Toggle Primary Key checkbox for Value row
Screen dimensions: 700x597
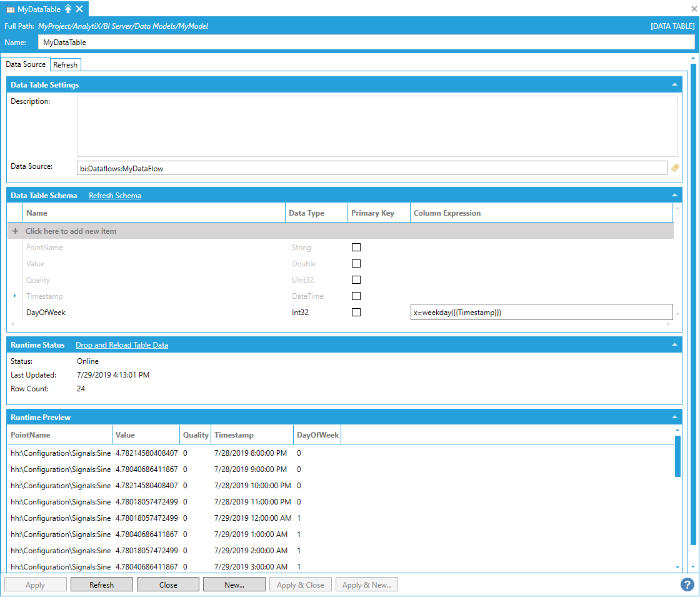[x=356, y=264]
